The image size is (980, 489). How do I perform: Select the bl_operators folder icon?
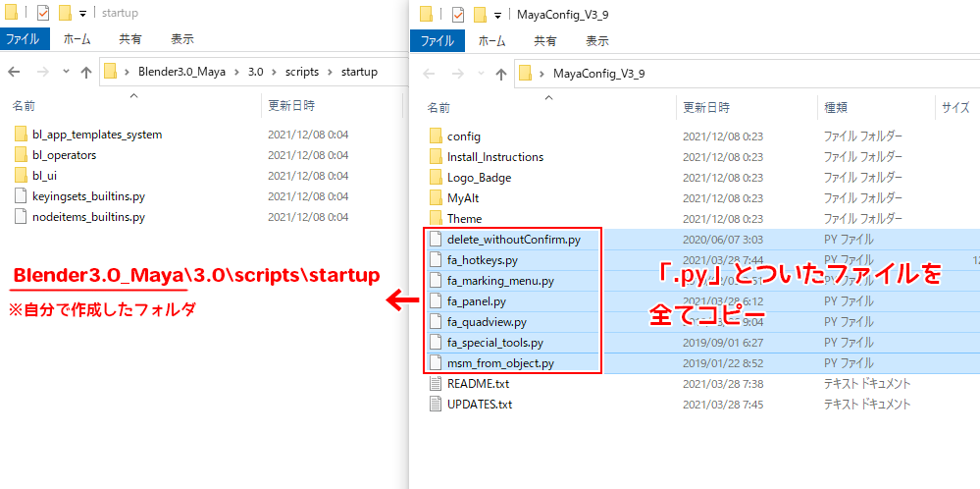[x=23, y=155]
